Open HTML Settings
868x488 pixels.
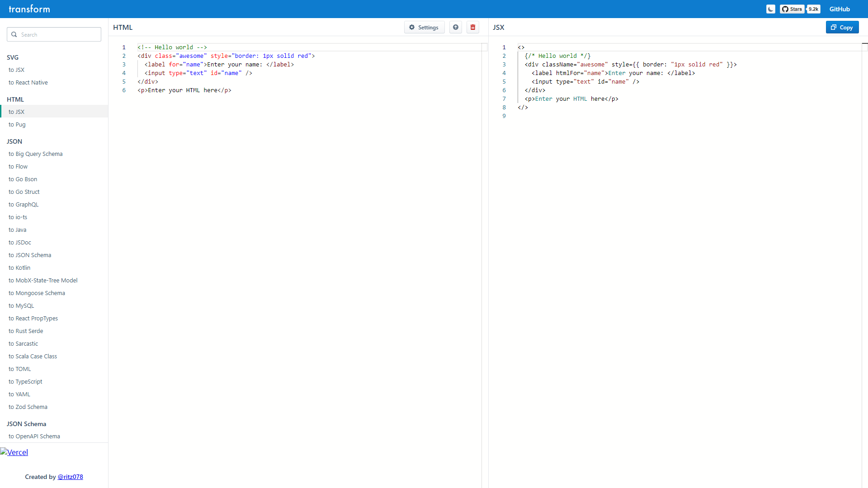pyautogui.click(x=424, y=27)
